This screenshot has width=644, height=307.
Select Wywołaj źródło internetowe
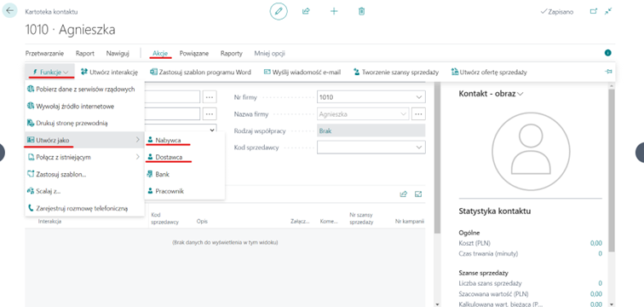(84, 106)
